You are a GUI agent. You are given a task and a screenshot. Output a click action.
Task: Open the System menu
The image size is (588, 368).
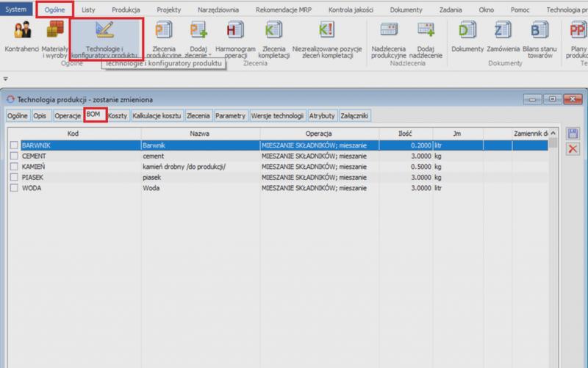pyautogui.click(x=16, y=10)
